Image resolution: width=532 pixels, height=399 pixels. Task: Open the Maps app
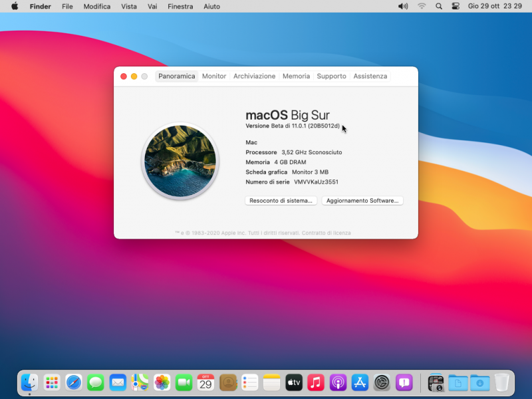click(140, 382)
